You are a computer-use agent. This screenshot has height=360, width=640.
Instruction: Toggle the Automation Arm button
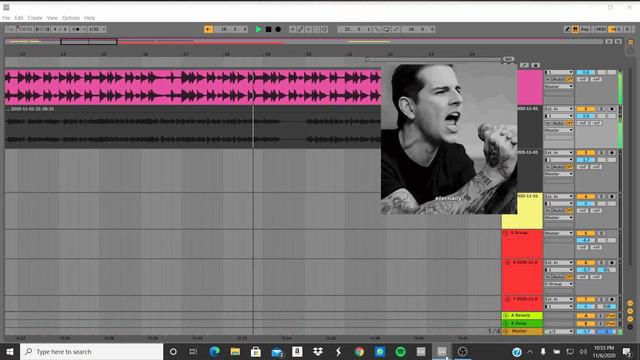click(x=300, y=29)
